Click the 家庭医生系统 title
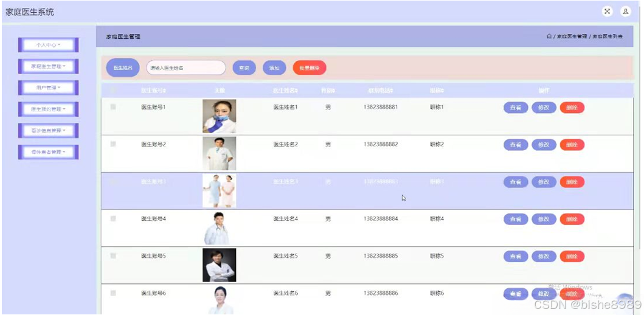Image resolution: width=644 pixels, height=315 pixels. (x=30, y=12)
